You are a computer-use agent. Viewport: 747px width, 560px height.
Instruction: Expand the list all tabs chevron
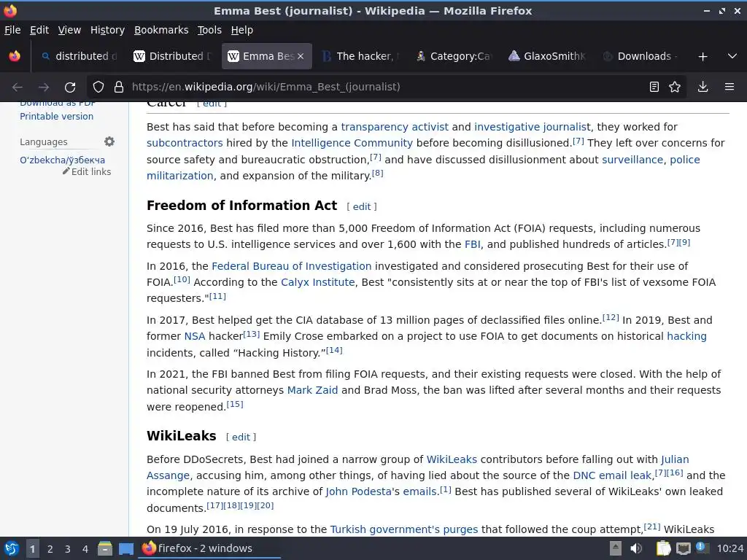(732, 56)
